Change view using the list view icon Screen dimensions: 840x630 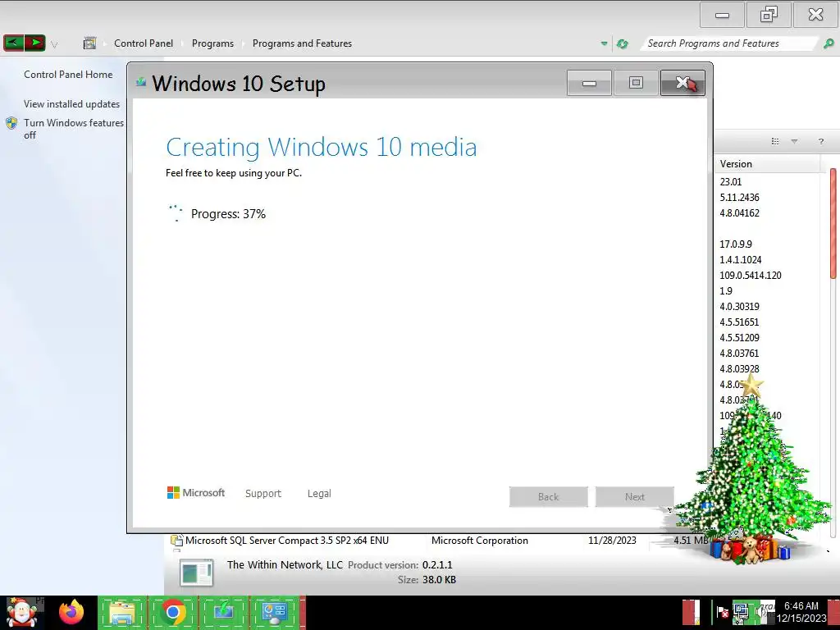click(x=774, y=141)
